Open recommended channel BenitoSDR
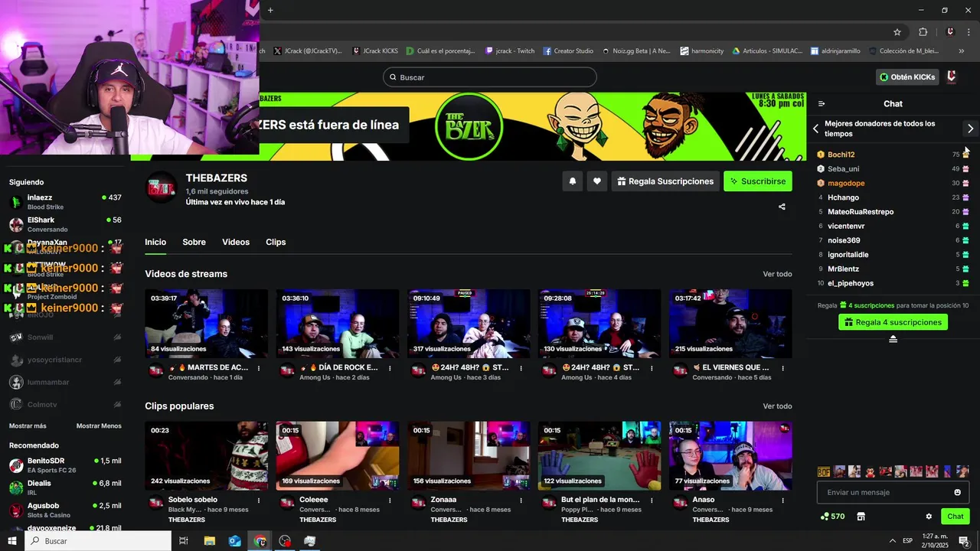The height and width of the screenshot is (551, 980). (65, 465)
